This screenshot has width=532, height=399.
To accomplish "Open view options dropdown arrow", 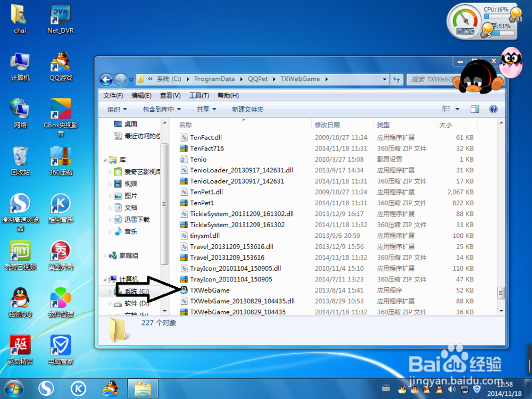I will coord(458,109).
